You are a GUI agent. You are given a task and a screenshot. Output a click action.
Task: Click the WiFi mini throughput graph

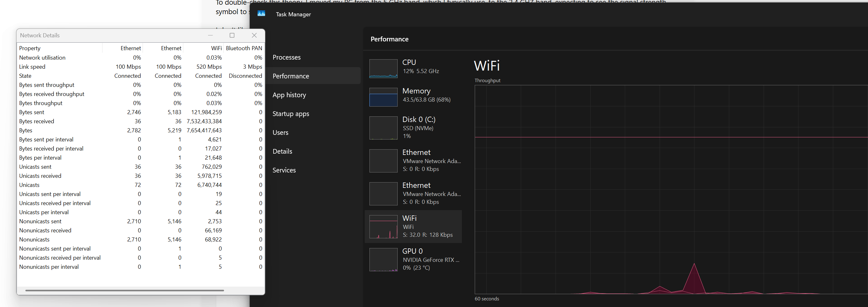click(383, 226)
